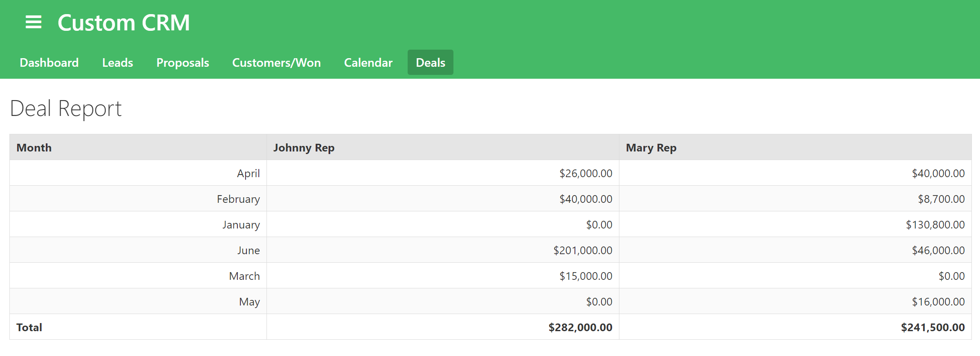
Task: Select the Deals tab
Action: [430, 62]
